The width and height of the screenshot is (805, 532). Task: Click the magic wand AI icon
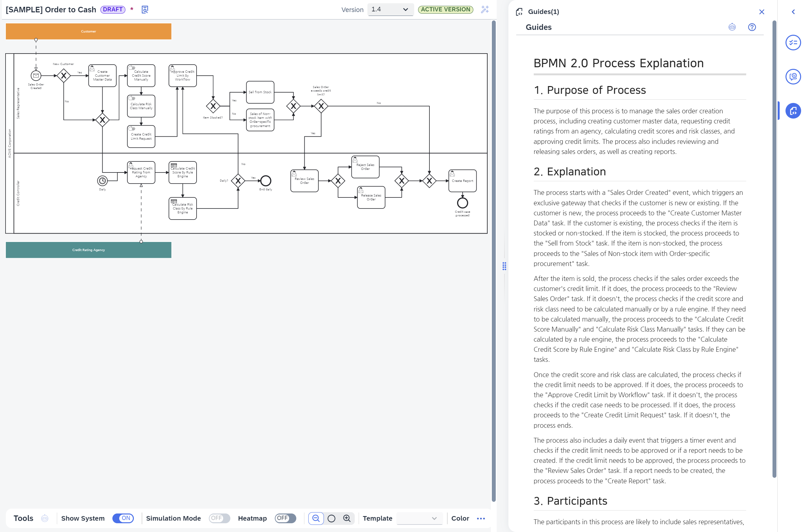(x=485, y=9)
